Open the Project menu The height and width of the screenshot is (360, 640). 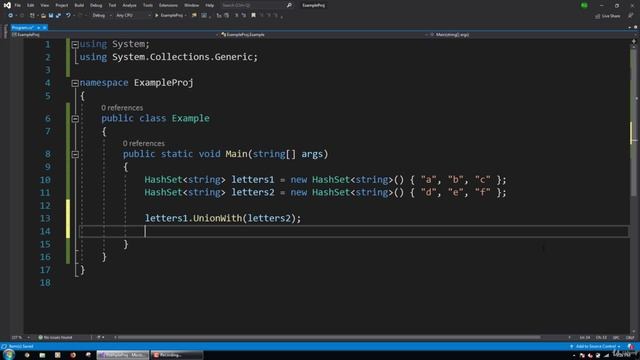tap(62, 5)
